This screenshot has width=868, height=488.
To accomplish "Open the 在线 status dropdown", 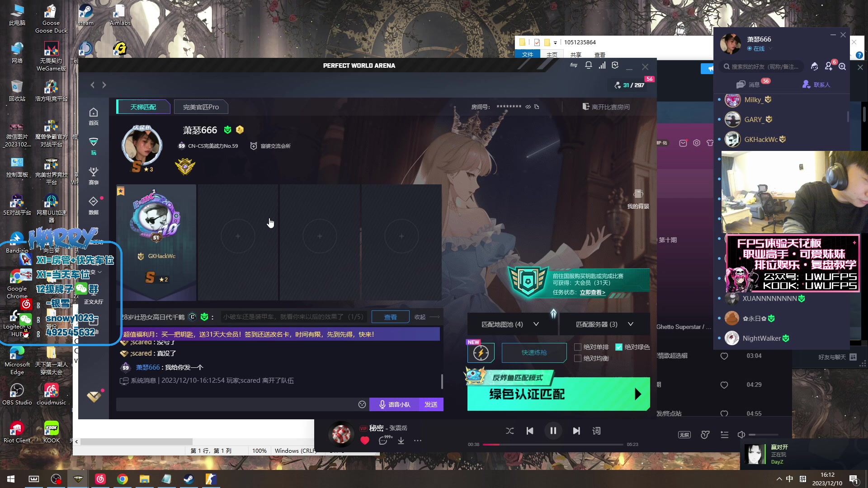I will coord(760,49).
